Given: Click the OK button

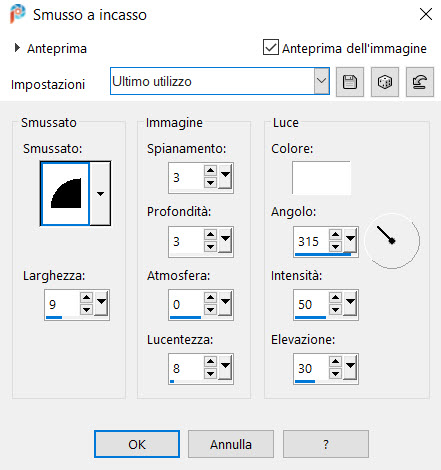Looking at the screenshot, I should point(137,444).
